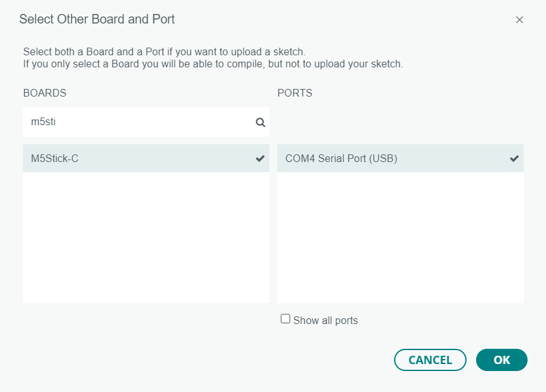Image resolution: width=546 pixels, height=392 pixels.
Task: Click the upload sketch instruction text
Action: pyautogui.click(x=165, y=51)
